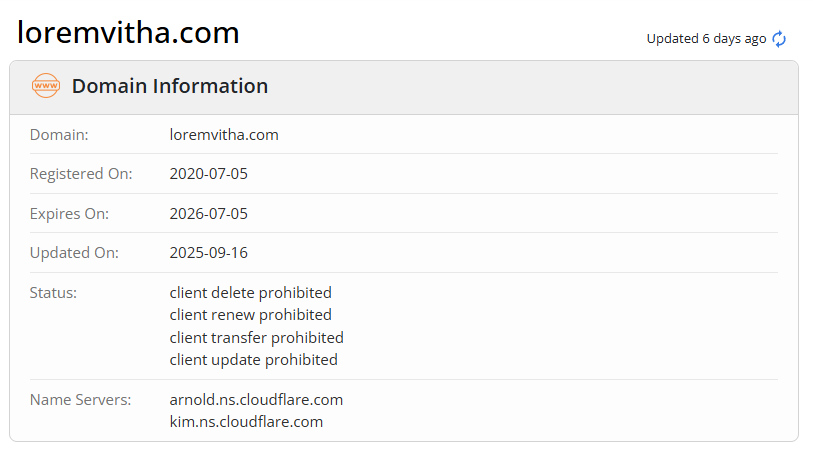Click "client transfer prohibited" status
Image resolution: width=813 pixels, height=453 pixels.
pos(257,337)
